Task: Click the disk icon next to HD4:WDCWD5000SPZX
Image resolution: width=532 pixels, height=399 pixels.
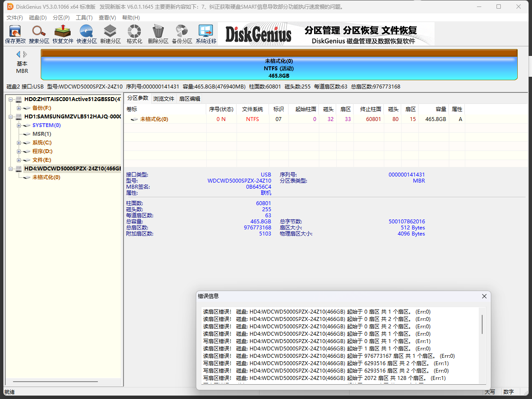Action: (19, 168)
